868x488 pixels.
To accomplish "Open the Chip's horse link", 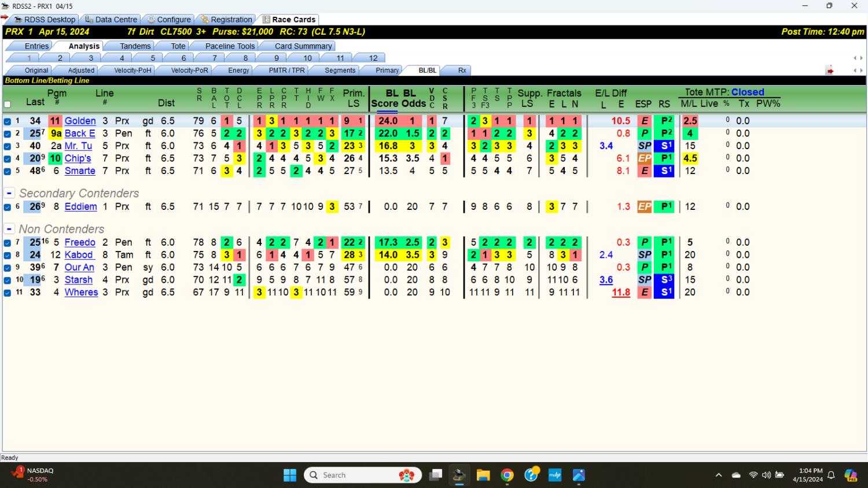I will tap(78, 158).
